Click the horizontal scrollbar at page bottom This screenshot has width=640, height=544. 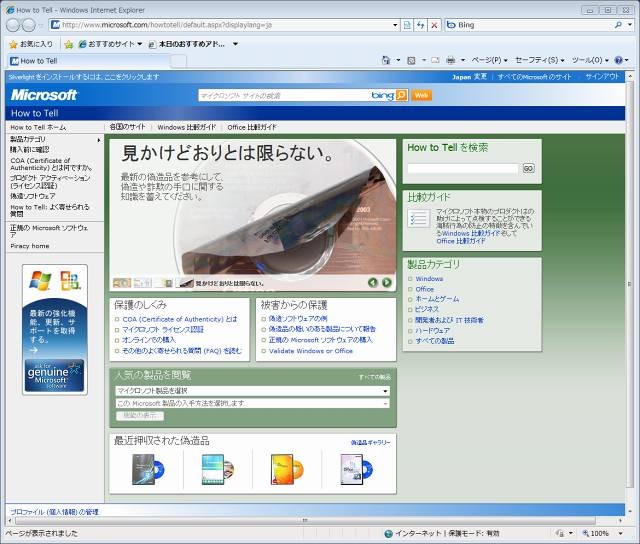click(x=304, y=520)
